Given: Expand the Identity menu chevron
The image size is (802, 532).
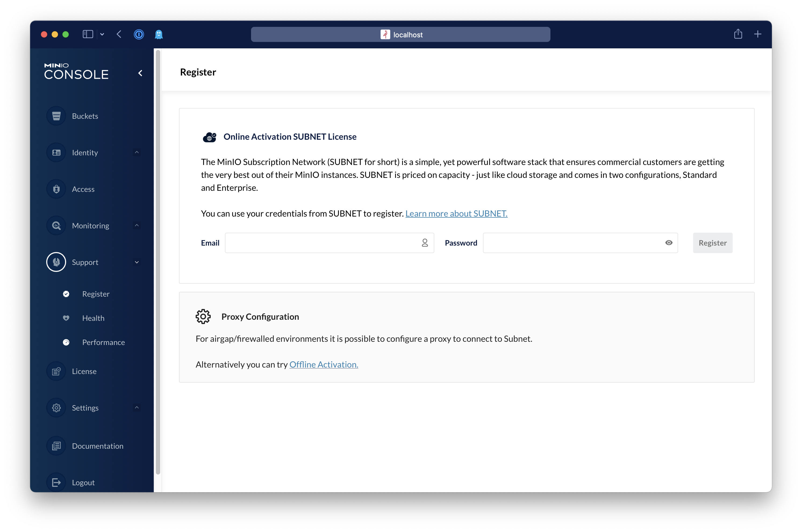Looking at the screenshot, I should coord(137,153).
